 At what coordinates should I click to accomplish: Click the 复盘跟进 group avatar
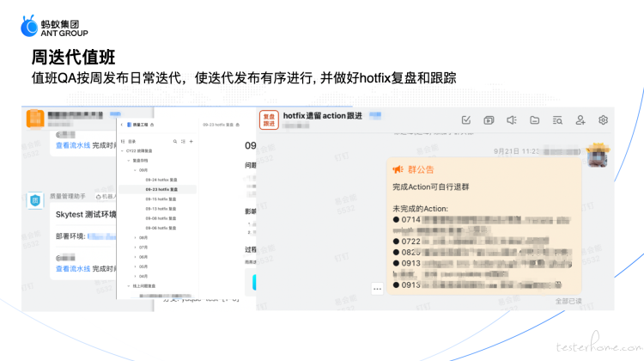269,120
